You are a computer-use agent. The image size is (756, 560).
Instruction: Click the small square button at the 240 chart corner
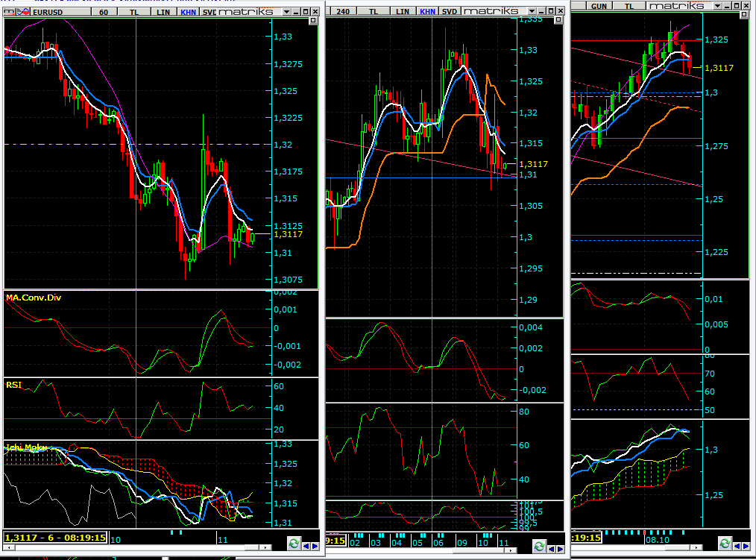[x=558, y=20]
